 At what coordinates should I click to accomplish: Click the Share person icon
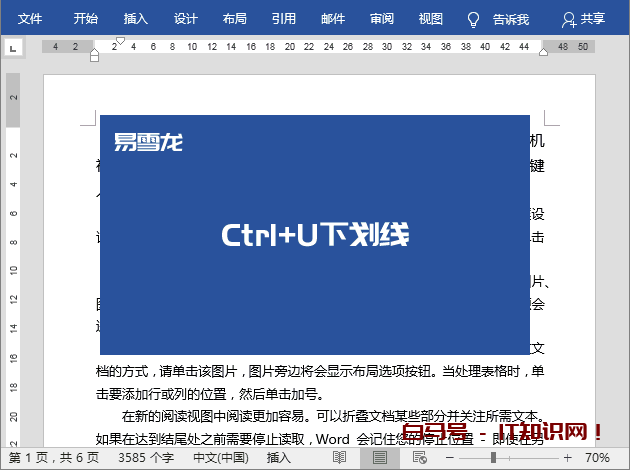pos(568,19)
